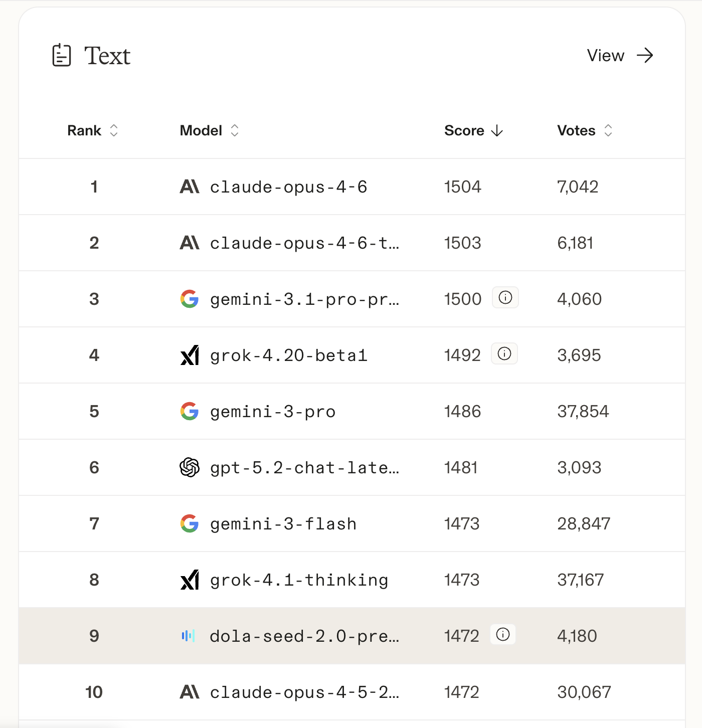Click the Text leaderboard clipboard icon
702x728 pixels.
point(62,55)
